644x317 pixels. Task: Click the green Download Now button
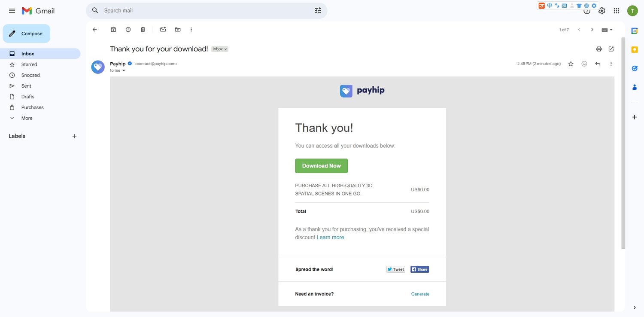[x=321, y=166]
